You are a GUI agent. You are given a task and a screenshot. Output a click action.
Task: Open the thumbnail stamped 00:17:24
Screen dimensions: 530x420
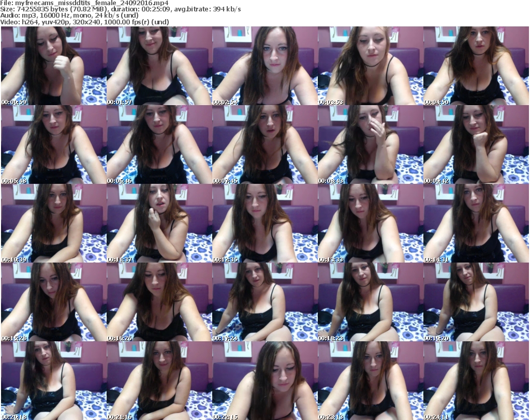coord(264,302)
